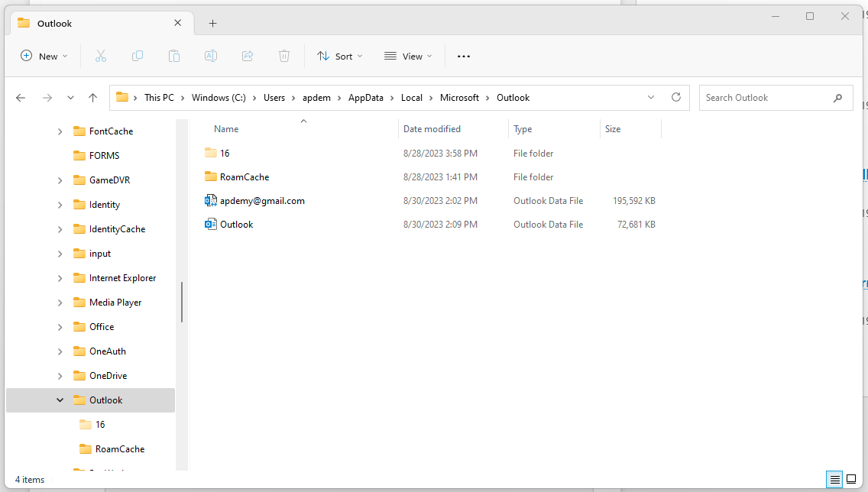
Task: Click This PC in breadcrumb path
Action: point(159,97)
